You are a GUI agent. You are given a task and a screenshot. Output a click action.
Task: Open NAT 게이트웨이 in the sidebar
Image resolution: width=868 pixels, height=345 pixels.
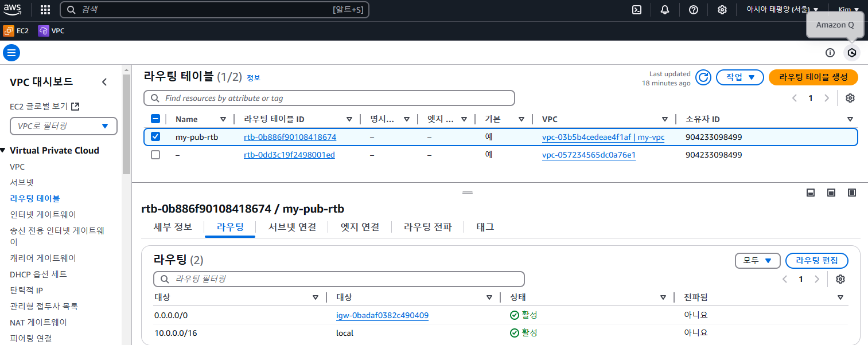[x=38, y=322]
